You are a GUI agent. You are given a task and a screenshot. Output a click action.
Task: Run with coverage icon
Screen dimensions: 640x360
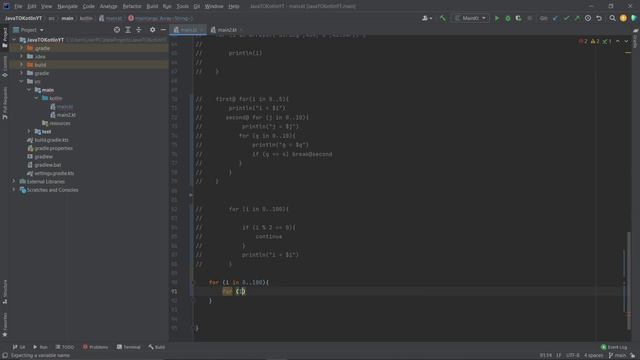click(x=518, y=18)
